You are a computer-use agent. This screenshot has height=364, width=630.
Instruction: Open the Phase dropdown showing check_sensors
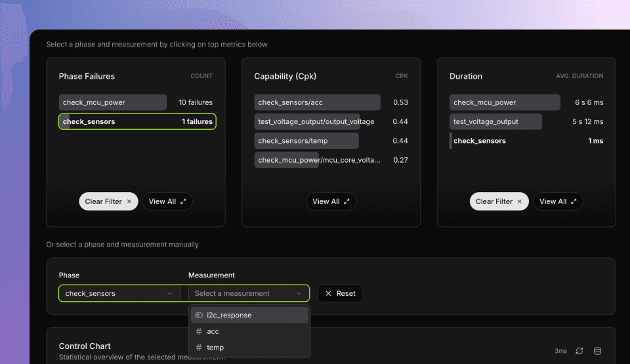119,293
